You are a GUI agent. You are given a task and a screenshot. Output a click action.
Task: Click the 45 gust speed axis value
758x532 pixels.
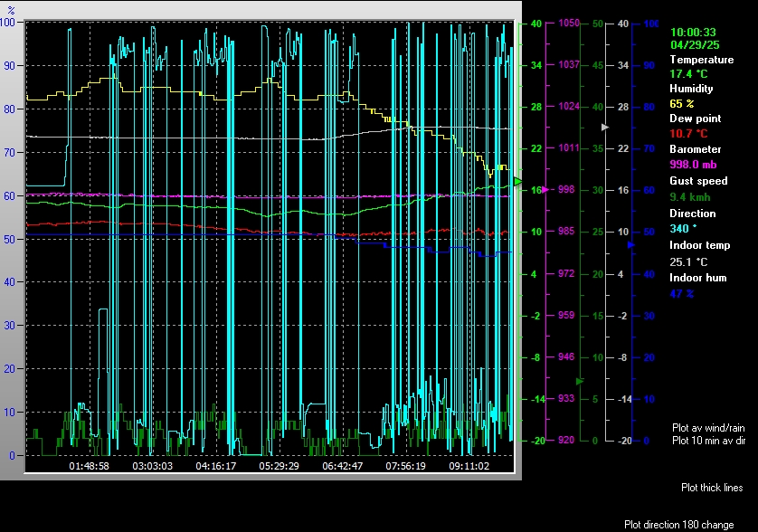coord(598,65)
